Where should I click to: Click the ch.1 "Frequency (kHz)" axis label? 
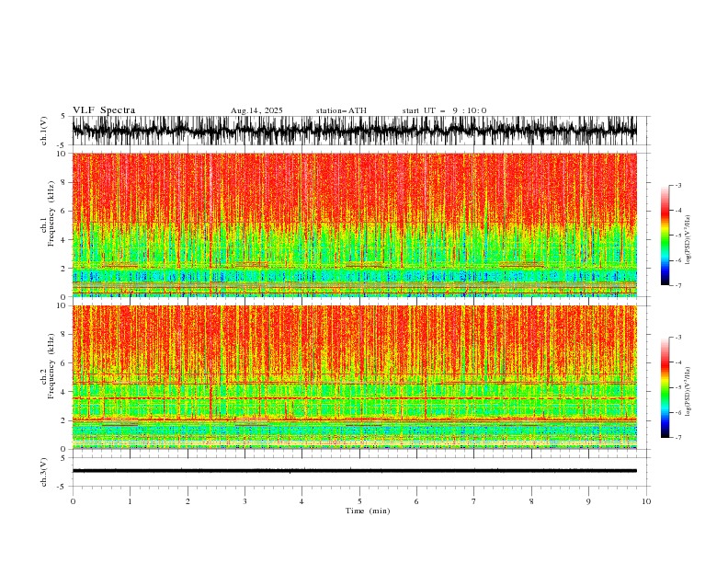pyautogui.click(x=51, y=213)
